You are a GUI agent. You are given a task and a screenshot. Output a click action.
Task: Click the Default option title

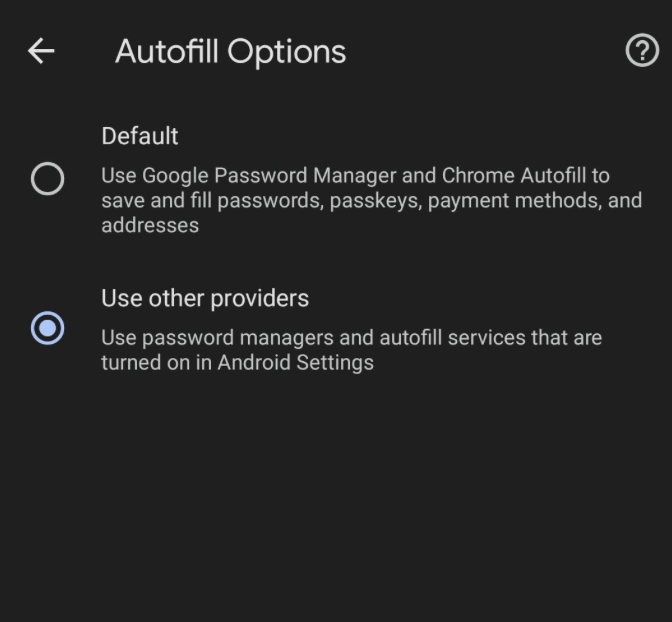point(140,136)
